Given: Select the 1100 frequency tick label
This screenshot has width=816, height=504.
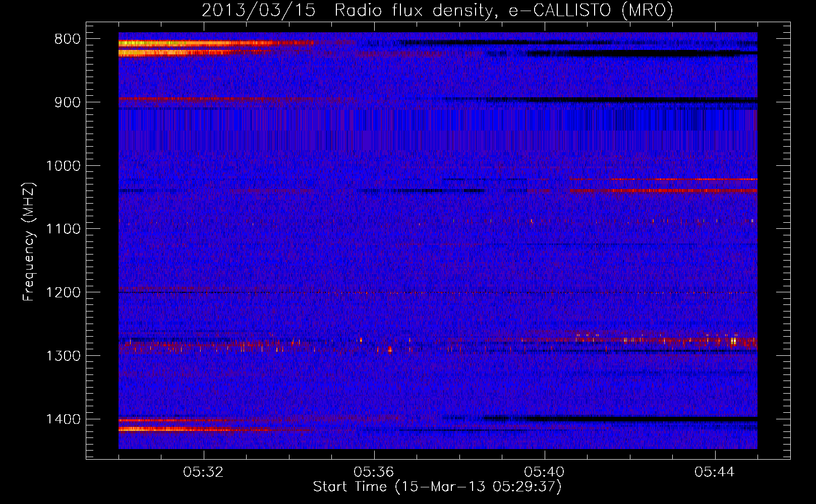Looking at the screenshot, I should coord(63,229).
